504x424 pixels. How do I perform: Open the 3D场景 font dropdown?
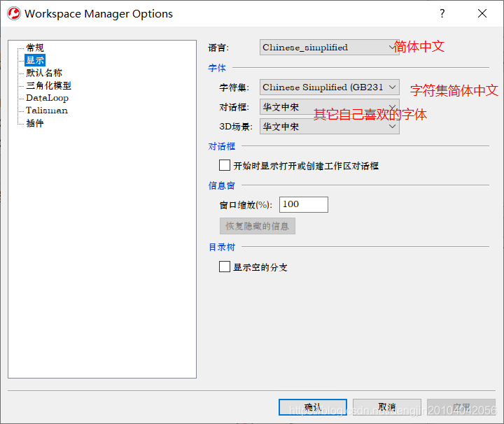click(329, 127)
